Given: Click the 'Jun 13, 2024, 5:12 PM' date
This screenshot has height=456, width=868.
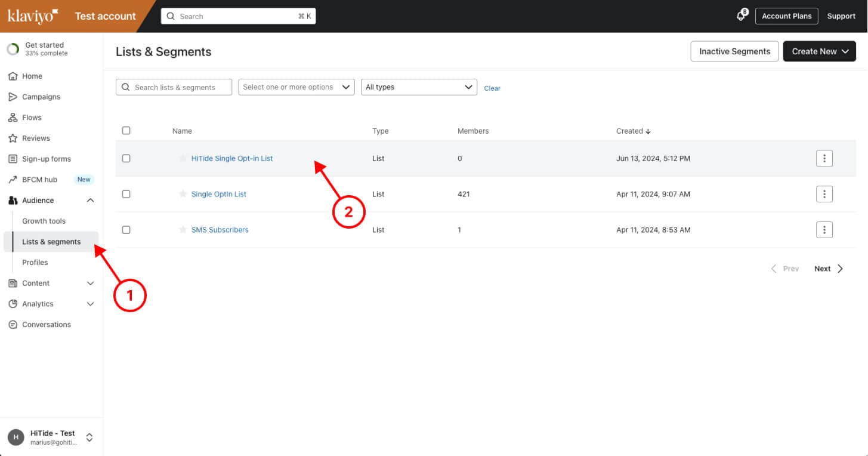Looking at the screenshot, I should coord(653,158).
